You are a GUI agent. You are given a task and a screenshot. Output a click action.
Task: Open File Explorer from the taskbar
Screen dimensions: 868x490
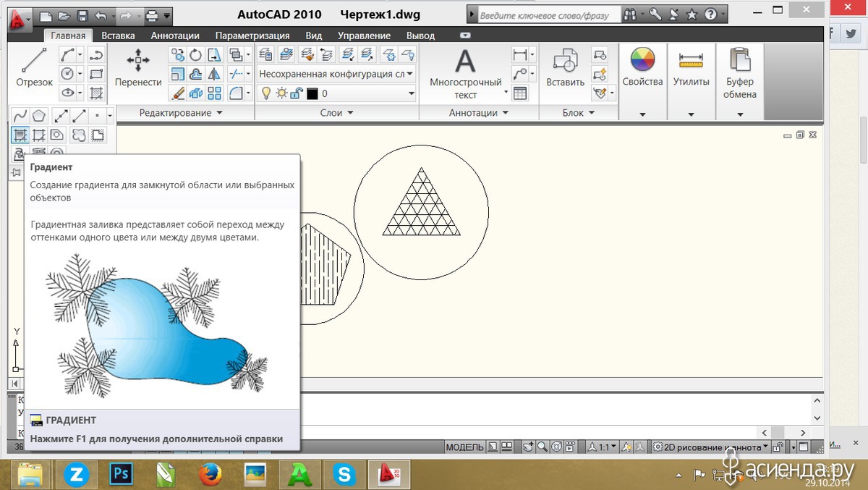pos(30,474)
